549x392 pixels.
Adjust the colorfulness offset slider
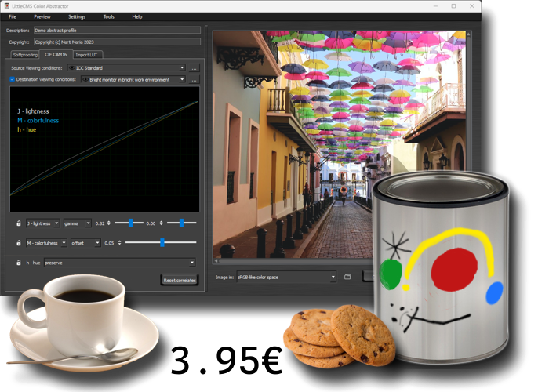(161, 242)
